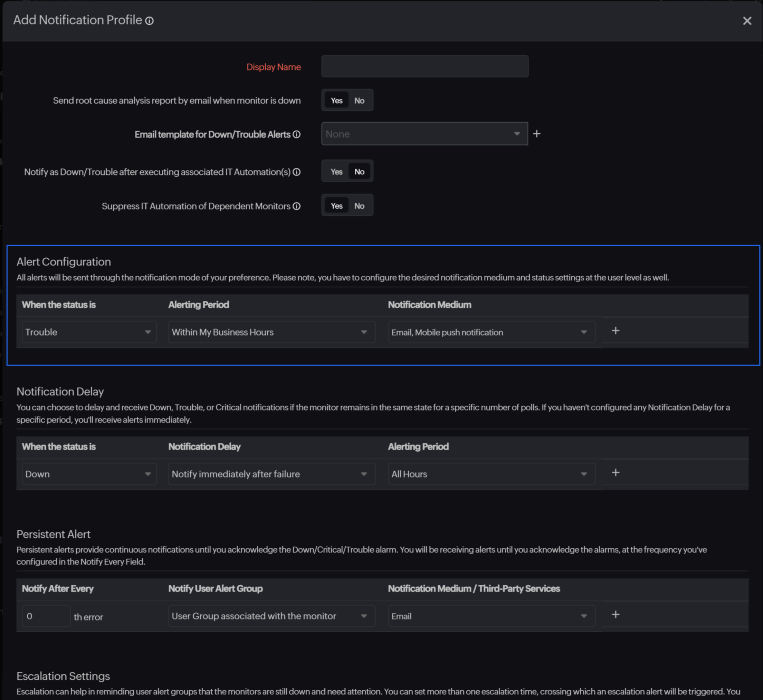Click info icon for Notify as Down/Trouble
Viewport: 763px width, 700px height.
point(297,172)
